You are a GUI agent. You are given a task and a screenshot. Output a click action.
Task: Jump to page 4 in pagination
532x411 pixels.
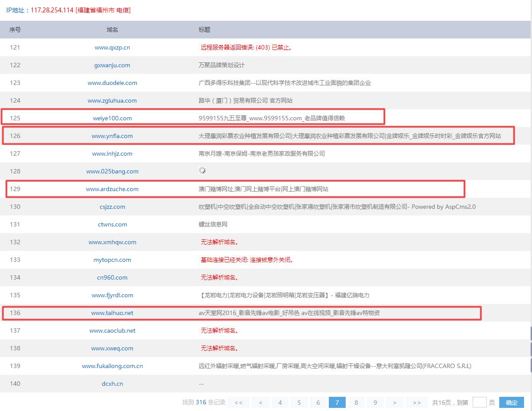(280, 402)
